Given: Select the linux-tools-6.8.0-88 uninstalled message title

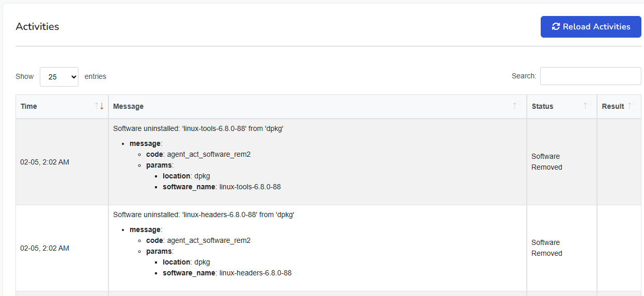Looking at the screenshot, I should [198, 128].
